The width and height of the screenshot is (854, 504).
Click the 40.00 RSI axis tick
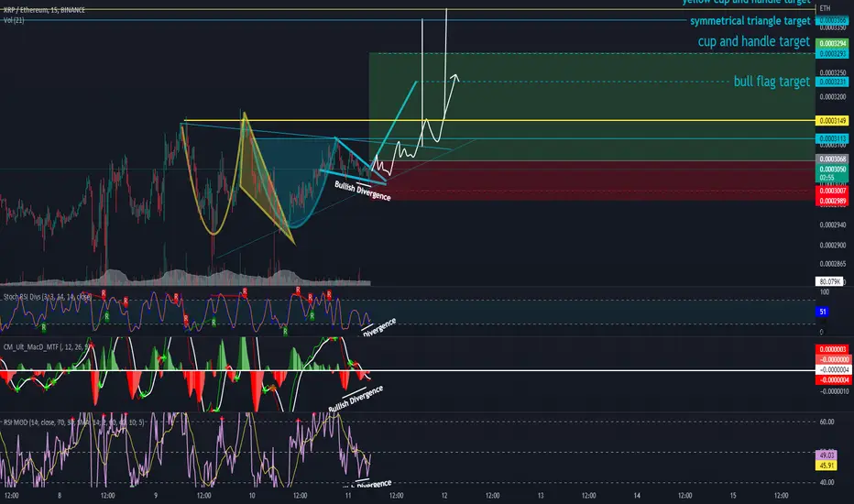coord(827,482)
